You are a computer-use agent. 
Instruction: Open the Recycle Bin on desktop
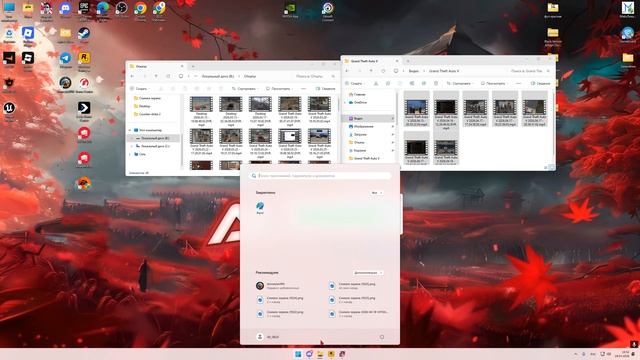pos(9,35)
